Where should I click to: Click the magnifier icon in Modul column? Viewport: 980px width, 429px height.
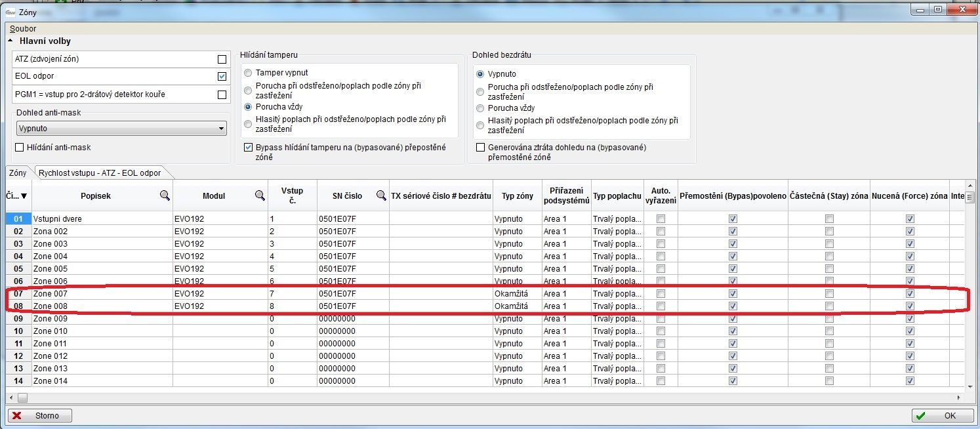[260, 195]
